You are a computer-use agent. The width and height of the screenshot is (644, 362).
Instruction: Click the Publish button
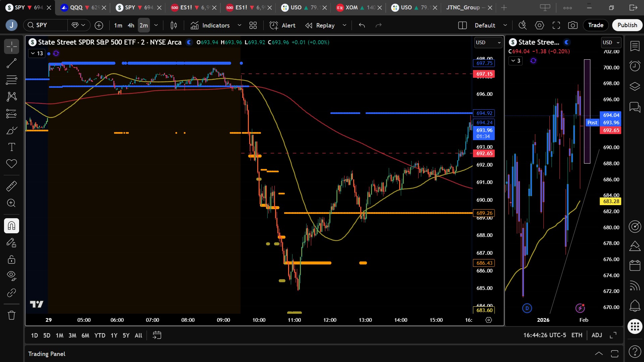[627, 25]
